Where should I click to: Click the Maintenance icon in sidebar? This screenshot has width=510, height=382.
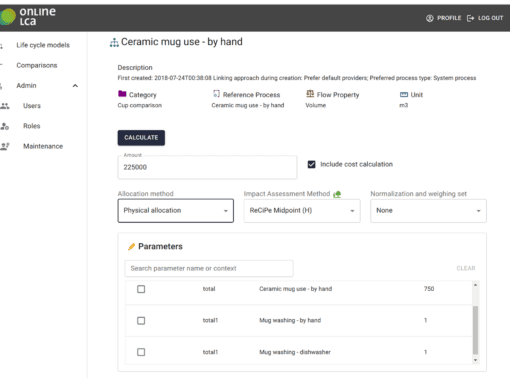tap(5, 146)
